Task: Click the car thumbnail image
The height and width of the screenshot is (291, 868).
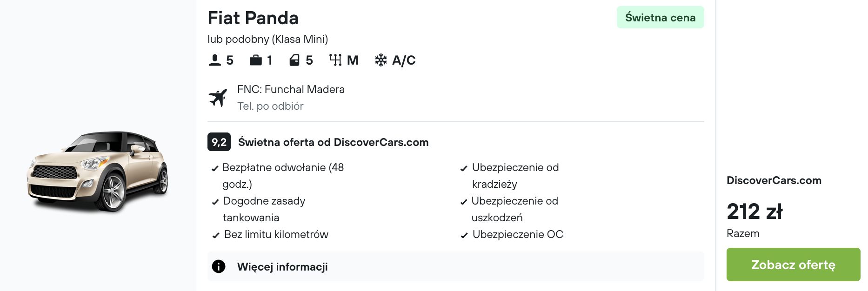Action: point(98,172)
